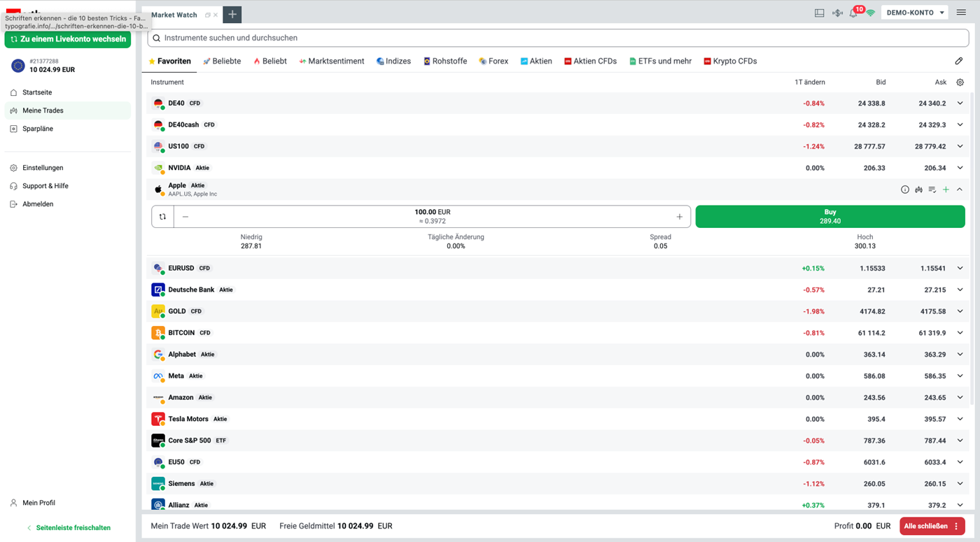Open the layout panel icon in top bar
This screenshot has width=980, height=542.
point(819,13)
